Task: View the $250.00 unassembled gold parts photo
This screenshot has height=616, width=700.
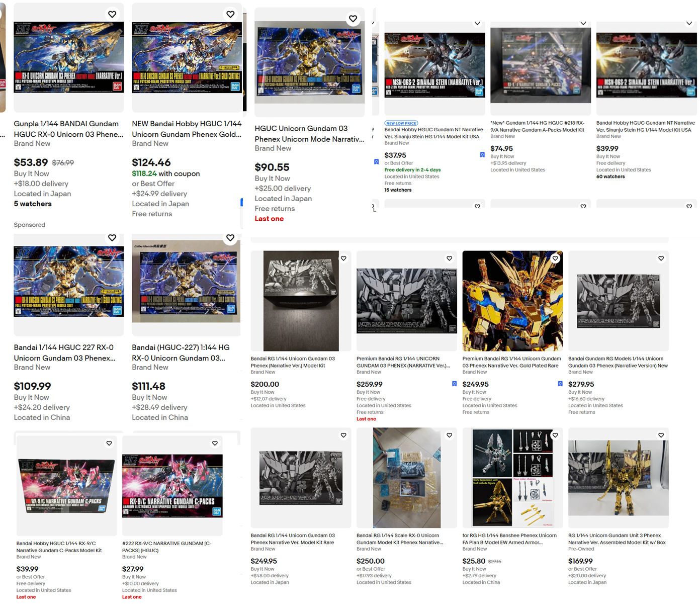Action: point(407,478)
